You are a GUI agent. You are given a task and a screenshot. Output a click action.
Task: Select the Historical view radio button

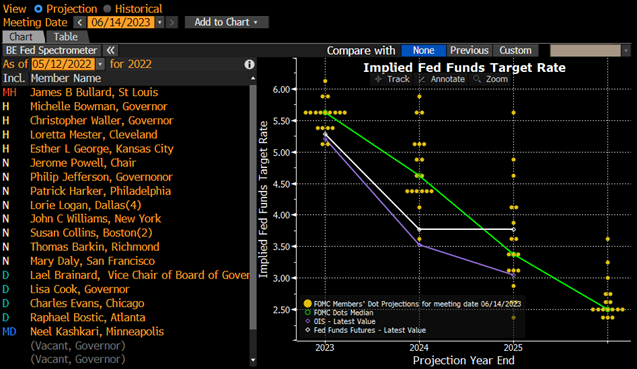[107, 9]
